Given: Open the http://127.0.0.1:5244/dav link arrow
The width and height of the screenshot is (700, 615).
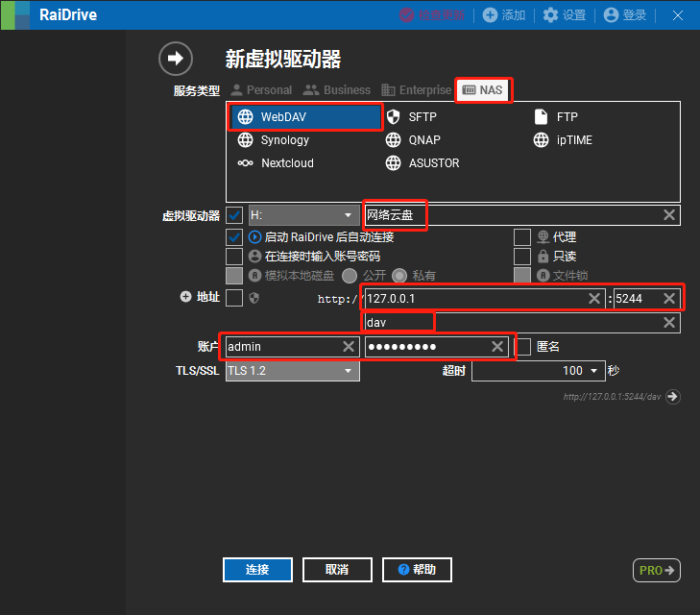Looking at the screenshot, I should click(672, 397).
